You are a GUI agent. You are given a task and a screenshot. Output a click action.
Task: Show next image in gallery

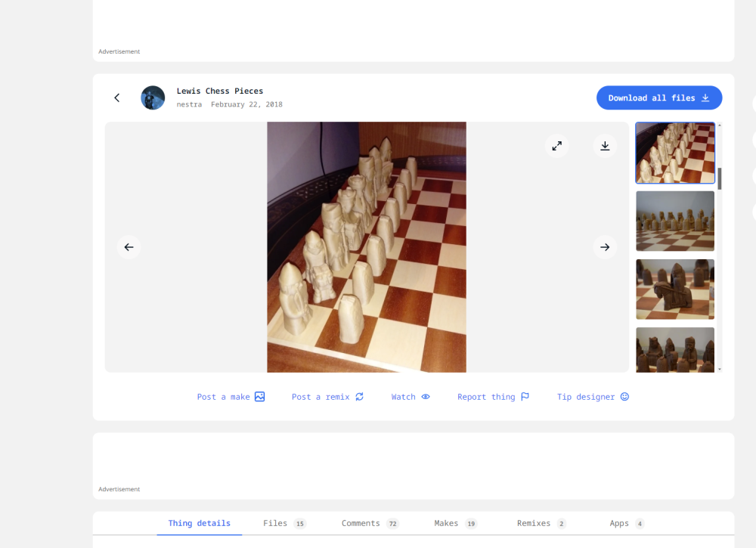coord(605,247)
